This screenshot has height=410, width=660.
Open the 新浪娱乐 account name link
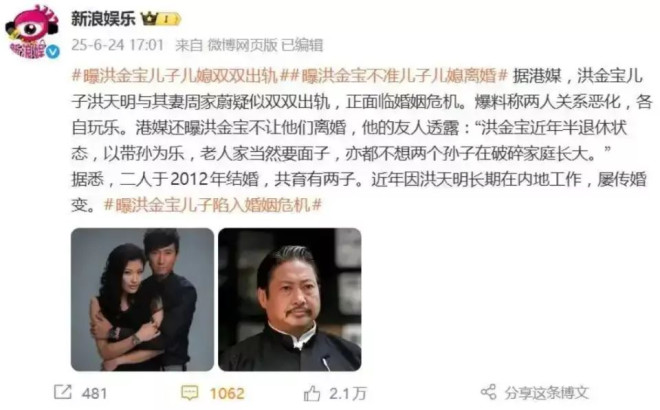[103, 19]
